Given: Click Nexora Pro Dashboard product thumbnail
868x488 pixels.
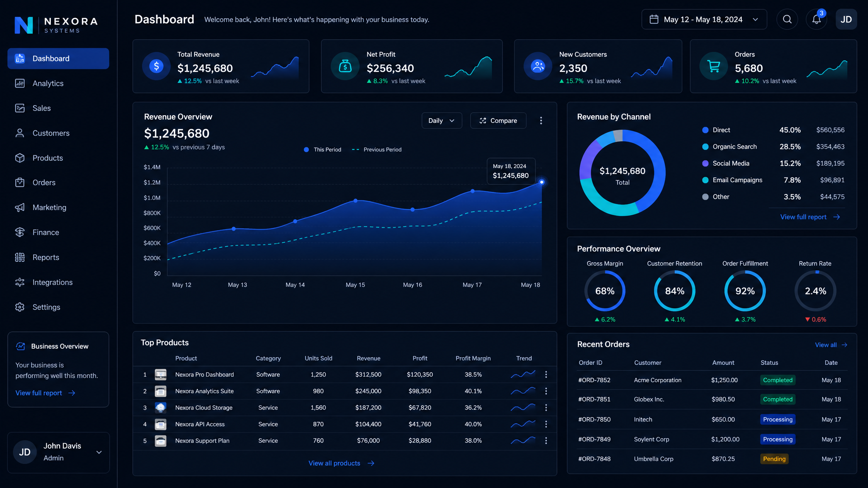Looking at the screenshot, I should tap(161, 374).
